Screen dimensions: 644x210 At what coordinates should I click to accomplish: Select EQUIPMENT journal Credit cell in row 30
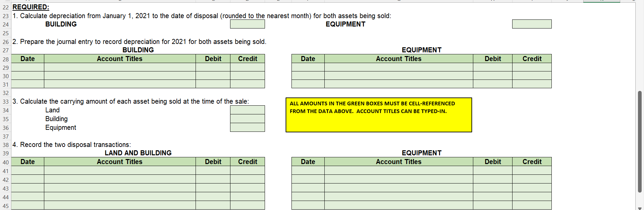coord(532,76)
